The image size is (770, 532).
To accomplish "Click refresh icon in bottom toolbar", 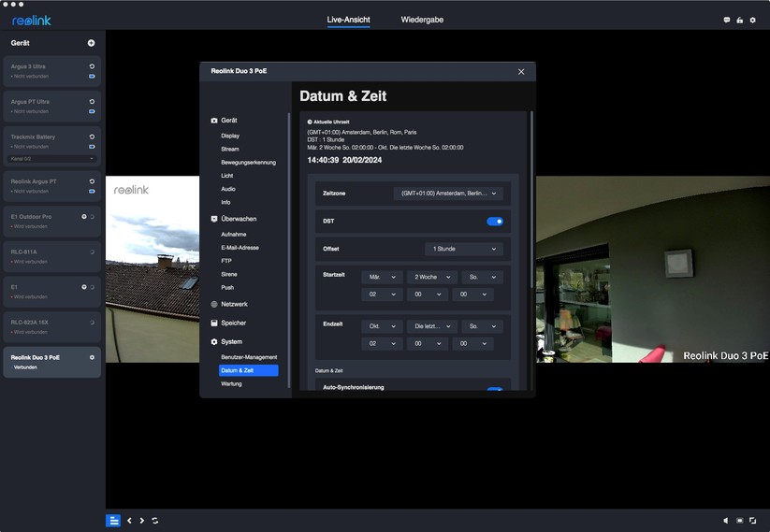I will click(155, 521).
